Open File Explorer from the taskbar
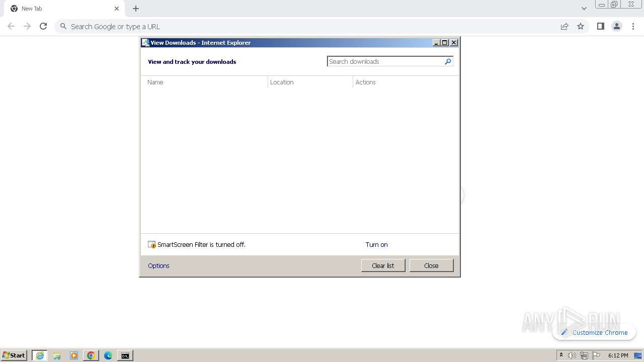Image resolution: width=644 pixels, height=362 pixels. 57,355
